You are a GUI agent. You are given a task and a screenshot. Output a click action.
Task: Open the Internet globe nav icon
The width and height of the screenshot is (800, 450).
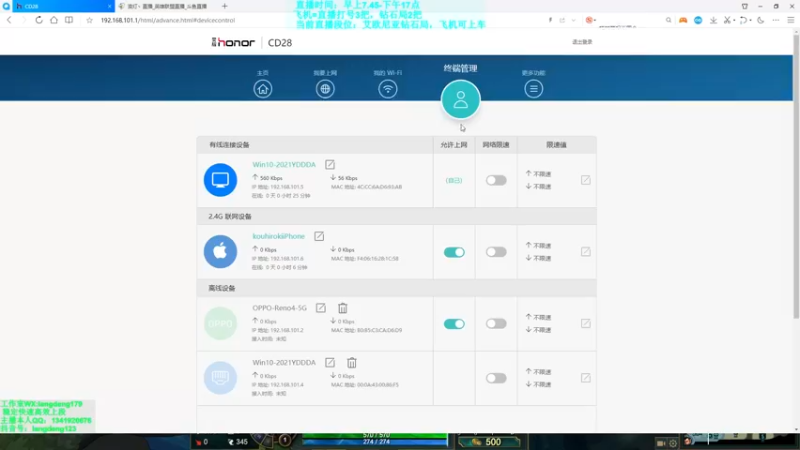325,89
